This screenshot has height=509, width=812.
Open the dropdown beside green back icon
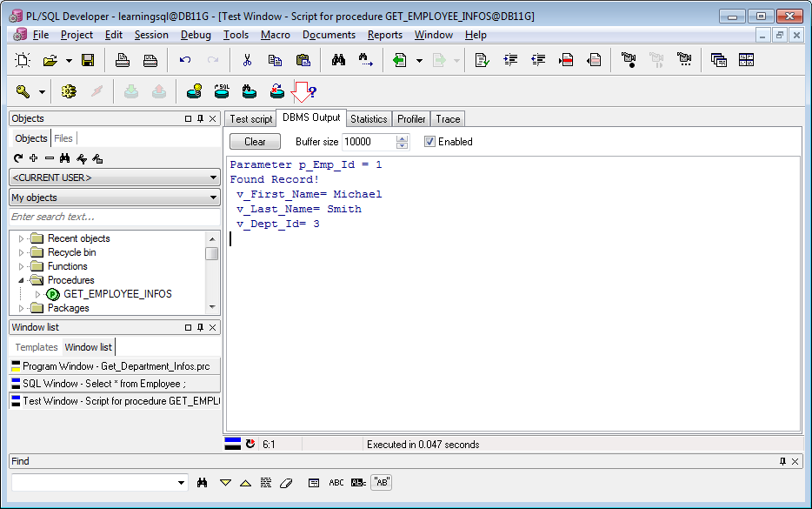pyautogui.click(x=419, y=61)
